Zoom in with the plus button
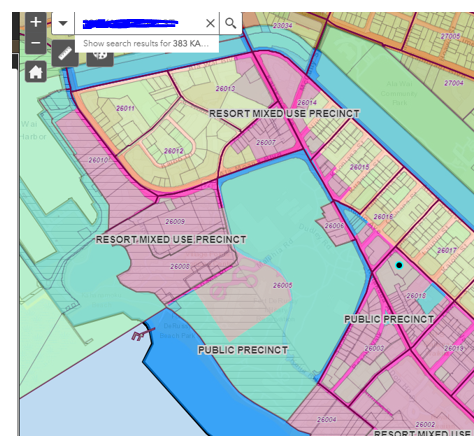The width and height of the screenshot is (474, 444). pos(36,22)
